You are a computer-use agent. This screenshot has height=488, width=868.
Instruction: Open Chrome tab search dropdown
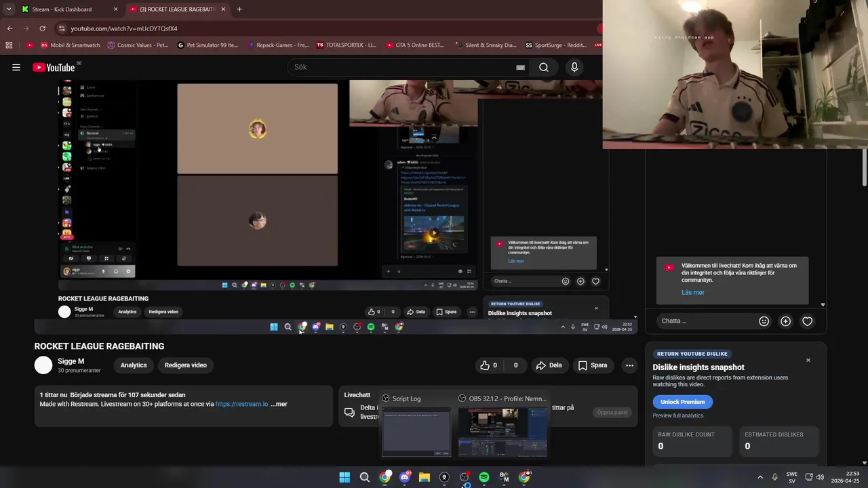coord(9,9)
